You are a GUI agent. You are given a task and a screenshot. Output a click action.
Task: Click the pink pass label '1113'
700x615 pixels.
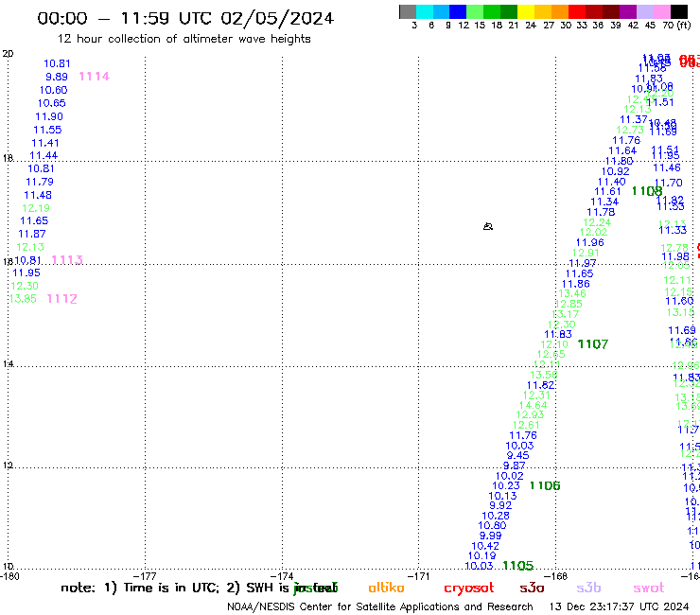click(x=67, y=260)
